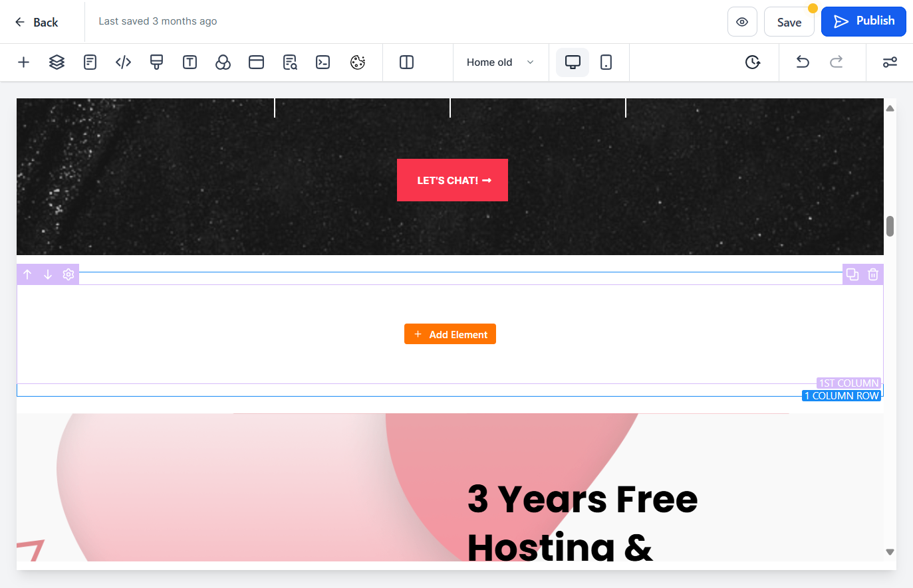Duplicate the column with copy icon
The image size is (913, 588).
852,274
